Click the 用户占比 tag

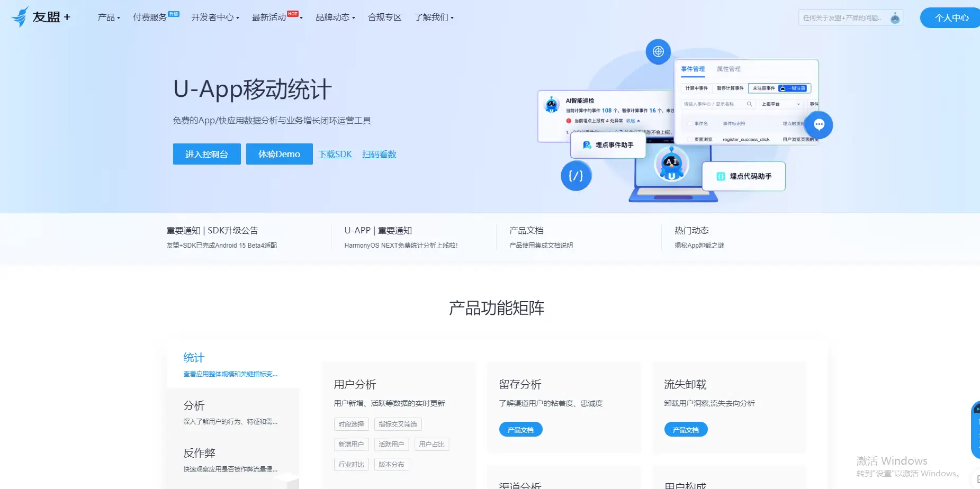431,445
